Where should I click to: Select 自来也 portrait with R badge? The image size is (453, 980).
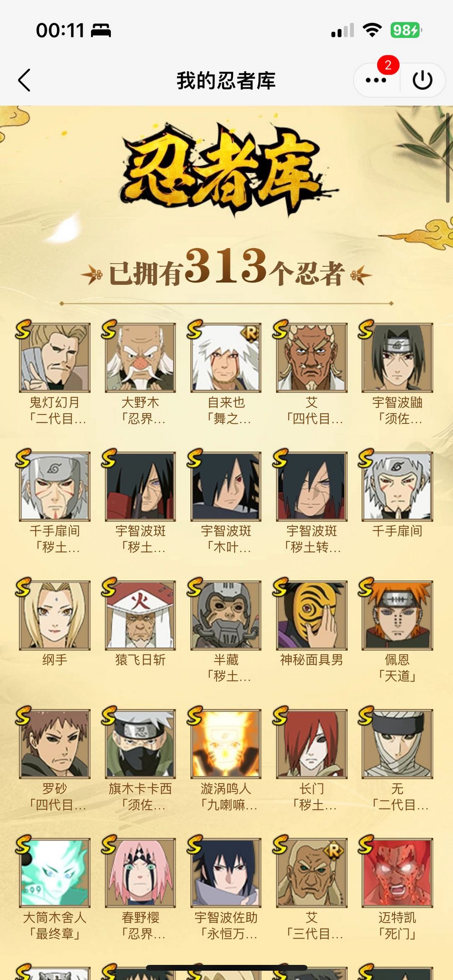[226, 357]
